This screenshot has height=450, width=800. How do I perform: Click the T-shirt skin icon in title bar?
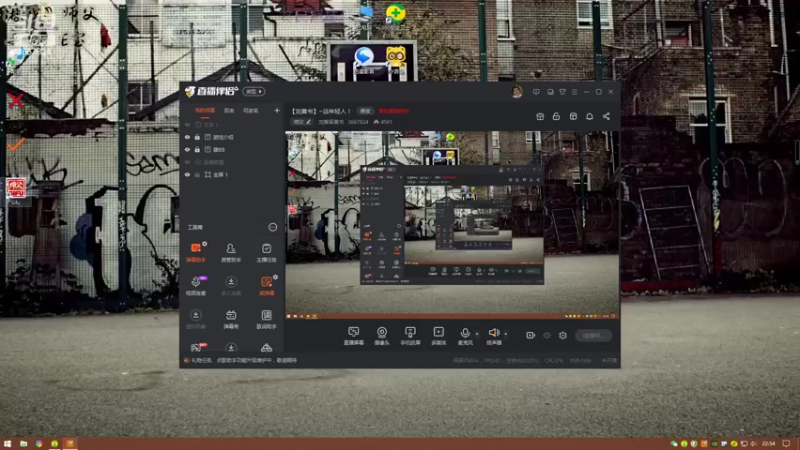562,92
